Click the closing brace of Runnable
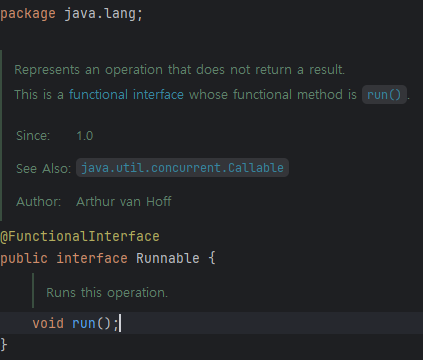 4,344
